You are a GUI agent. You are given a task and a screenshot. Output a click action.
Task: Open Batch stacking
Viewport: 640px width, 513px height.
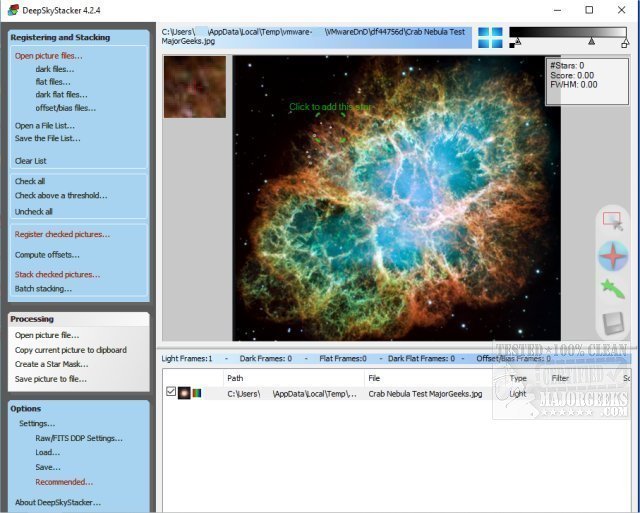pyautogui.click(x=43, y=289)
